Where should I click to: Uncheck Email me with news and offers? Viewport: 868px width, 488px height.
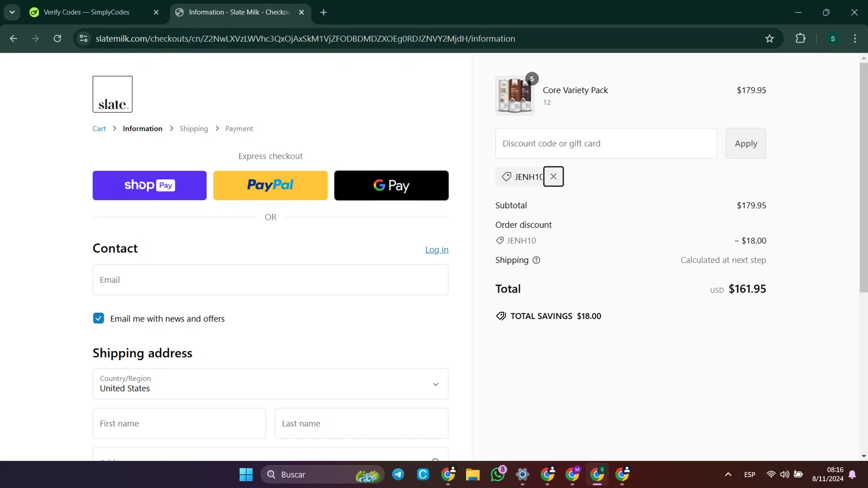98,319
